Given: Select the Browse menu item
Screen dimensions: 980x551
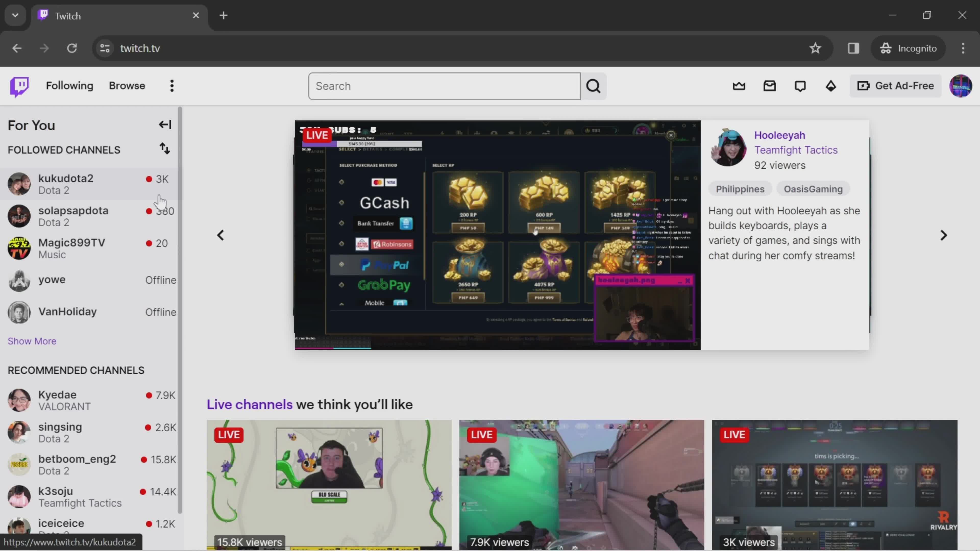Looking at the screenshot, I should coord(127,85).
